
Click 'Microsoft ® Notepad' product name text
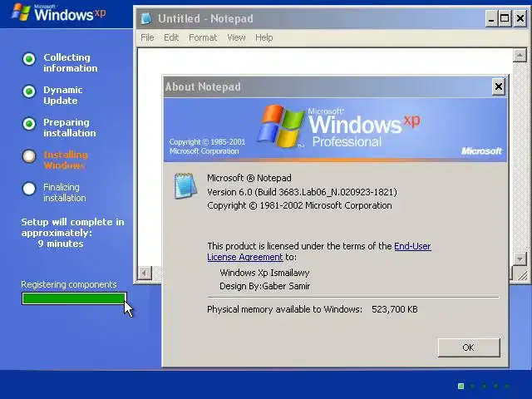coord(249,178)
